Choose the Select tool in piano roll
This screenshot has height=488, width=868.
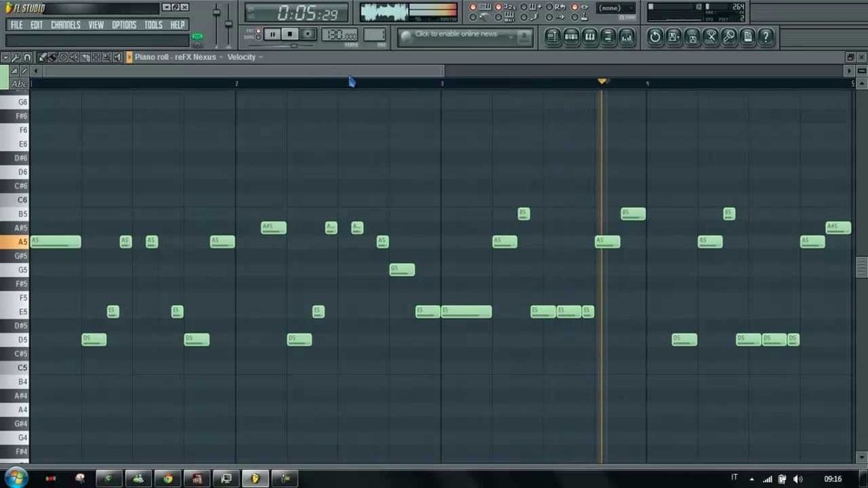pos(95,57)
